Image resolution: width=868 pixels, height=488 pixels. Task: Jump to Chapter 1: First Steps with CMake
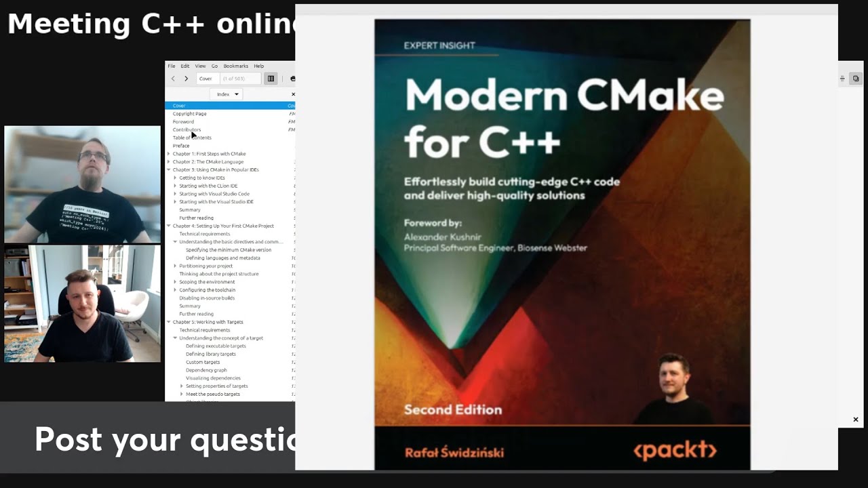click(209, 154)
